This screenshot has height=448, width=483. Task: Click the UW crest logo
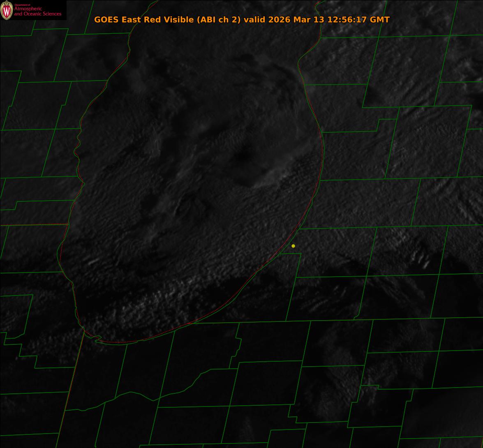[6, 11]
